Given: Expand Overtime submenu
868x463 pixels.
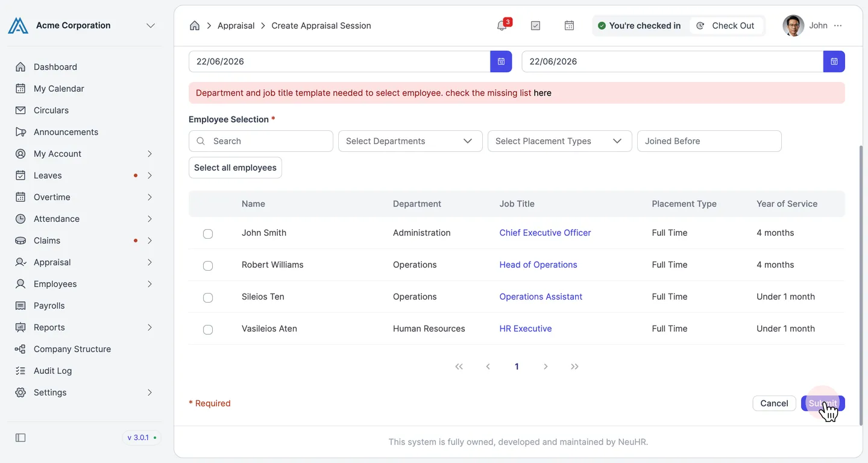Looking at the screenshot, I should pos(149,197).
